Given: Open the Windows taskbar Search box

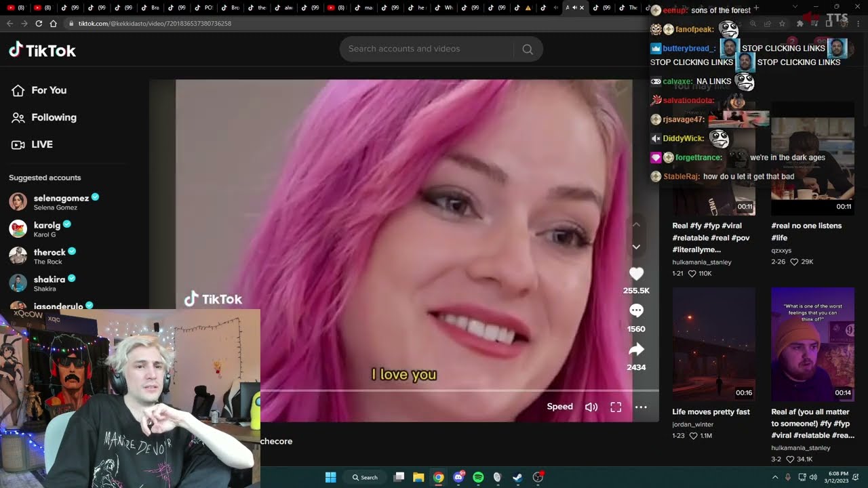Looking at the screenshot, I should point(366,477).
